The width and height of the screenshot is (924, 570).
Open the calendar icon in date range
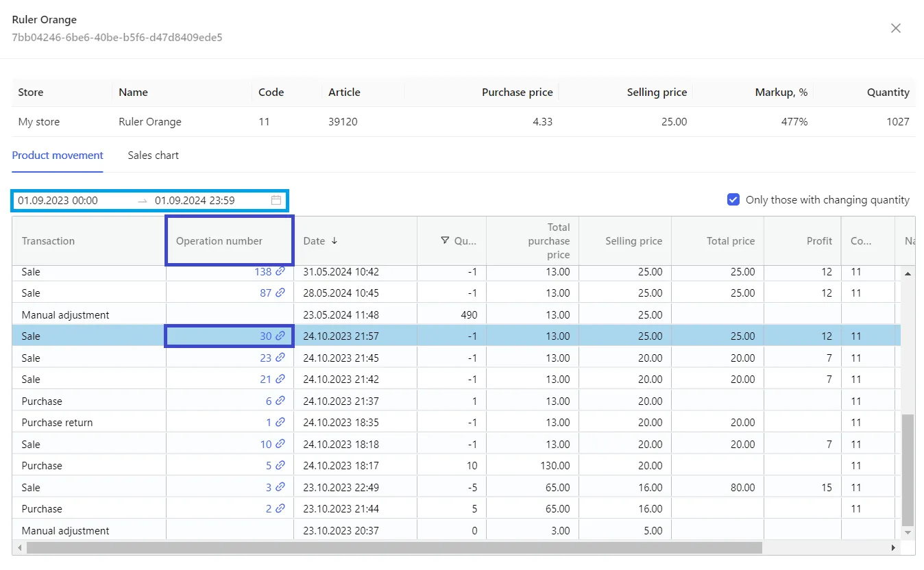pos(276,201)
